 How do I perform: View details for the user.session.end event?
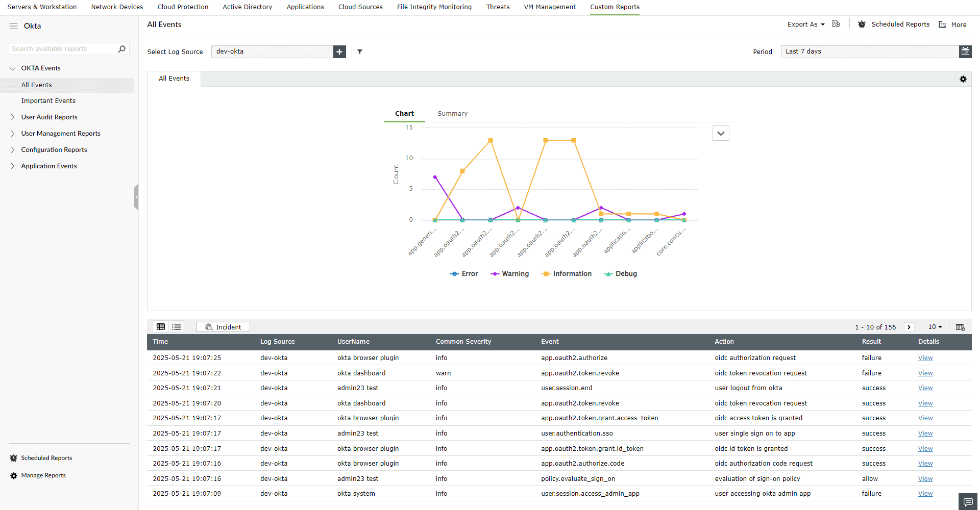click(925, 388)
